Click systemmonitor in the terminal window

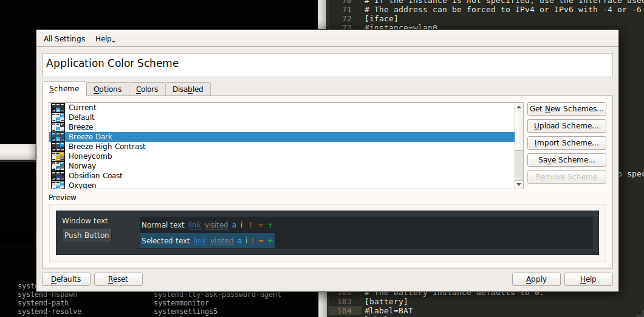coord(181,303)
